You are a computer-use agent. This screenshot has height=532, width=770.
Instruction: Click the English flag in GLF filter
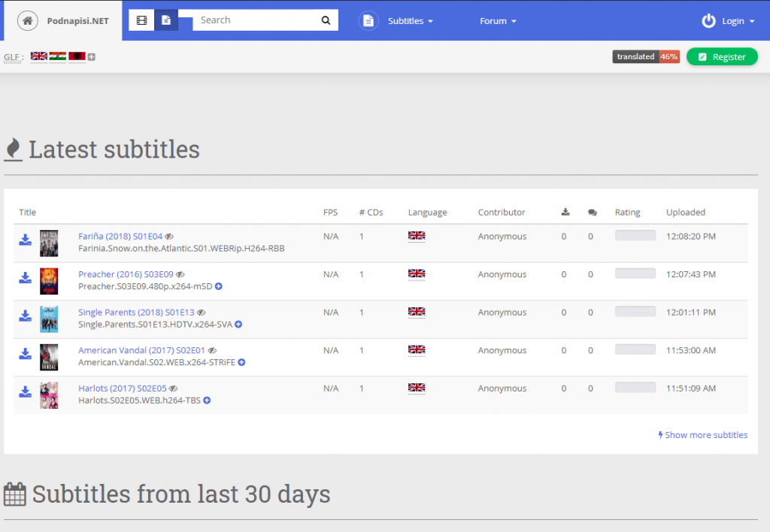pos(39,57)
